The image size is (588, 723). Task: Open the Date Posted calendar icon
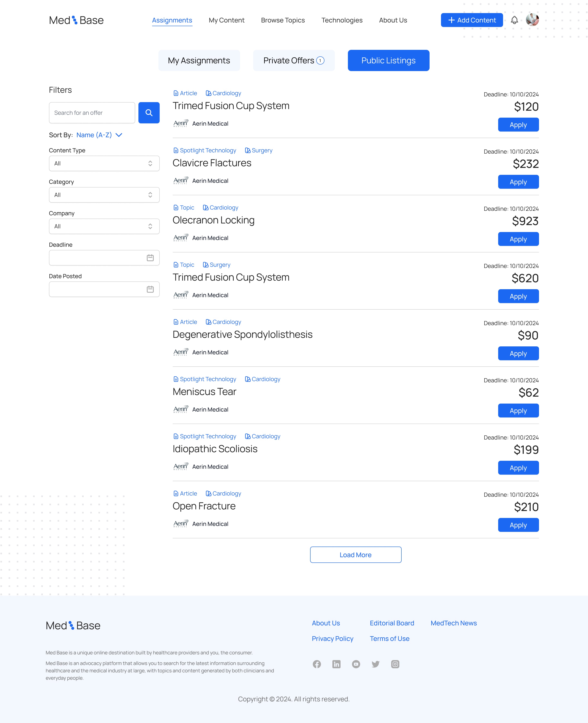[x=150, y=289]
